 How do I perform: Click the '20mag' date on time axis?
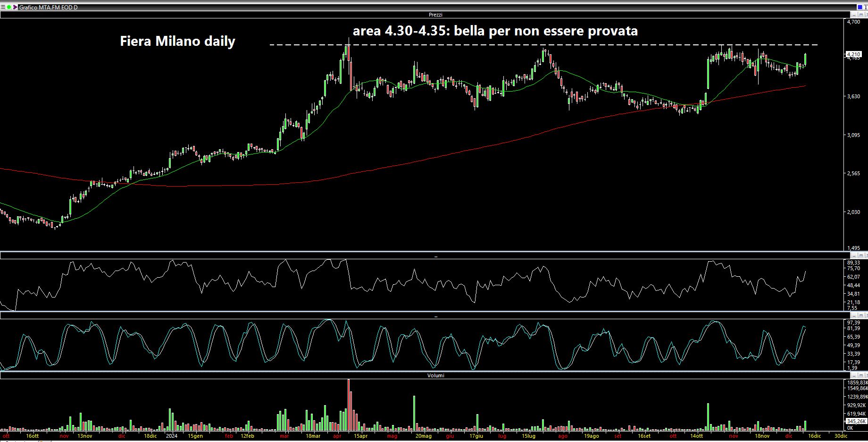tap(424, 436)
